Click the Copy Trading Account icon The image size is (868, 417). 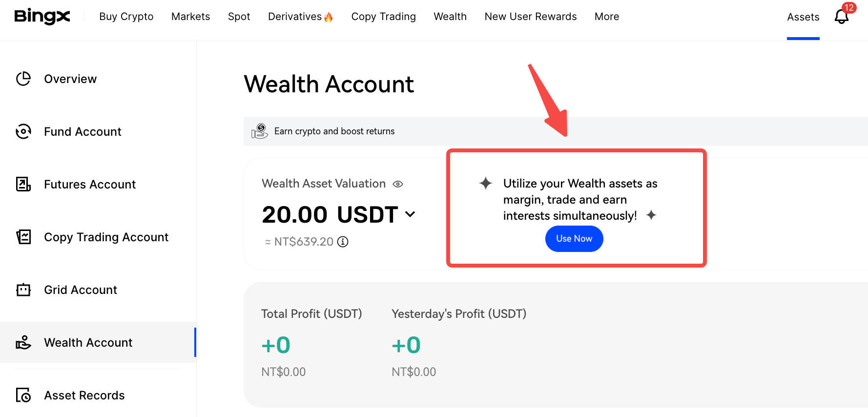[23, 237]
